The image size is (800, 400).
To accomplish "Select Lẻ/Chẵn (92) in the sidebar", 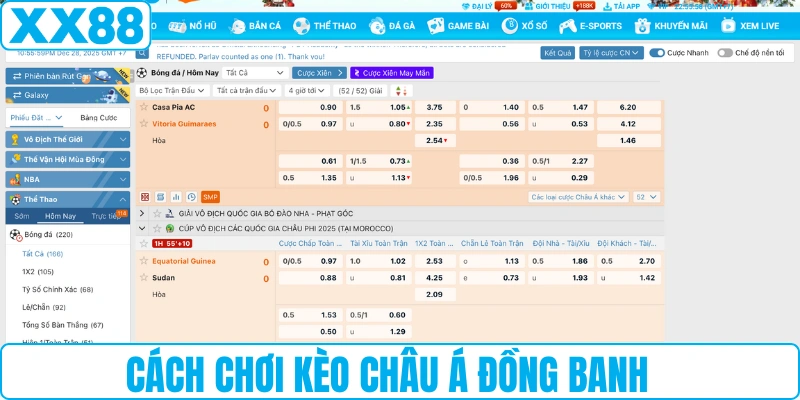I will (43, 307).
